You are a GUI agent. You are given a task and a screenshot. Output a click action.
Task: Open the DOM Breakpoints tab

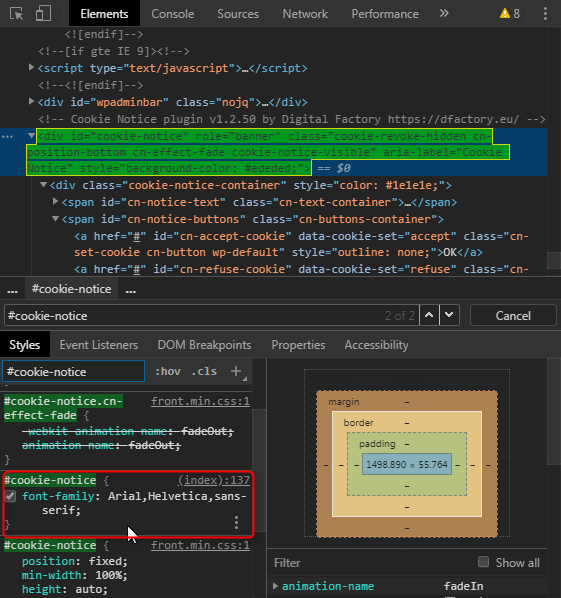tap(204, 345)
